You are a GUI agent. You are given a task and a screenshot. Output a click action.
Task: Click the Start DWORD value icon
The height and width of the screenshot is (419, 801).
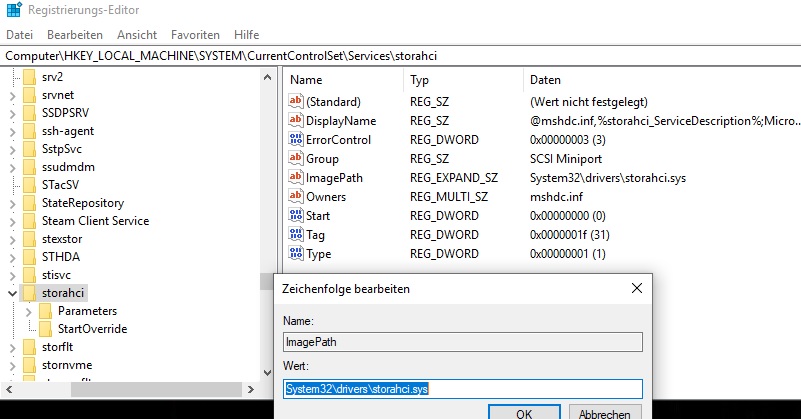click(x=296, y=215)
